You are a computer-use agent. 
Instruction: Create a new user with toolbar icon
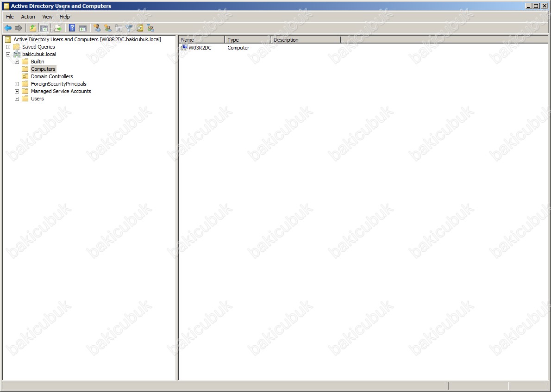coord(97,28)
